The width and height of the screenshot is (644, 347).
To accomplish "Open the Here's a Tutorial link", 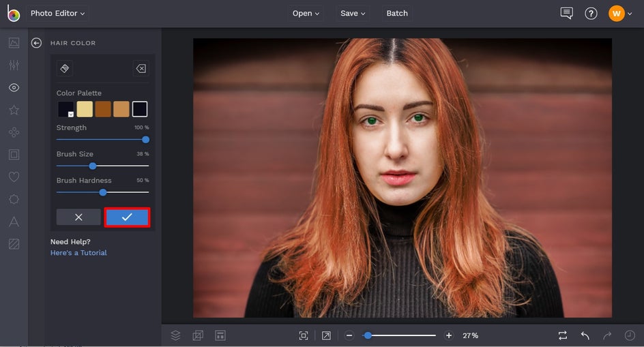I will (78, 253).
